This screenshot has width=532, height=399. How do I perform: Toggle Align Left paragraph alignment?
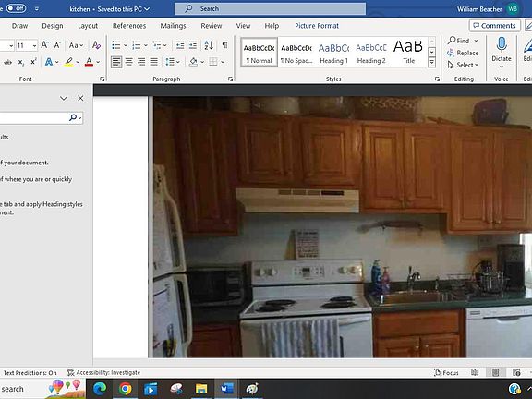[116, 62]
